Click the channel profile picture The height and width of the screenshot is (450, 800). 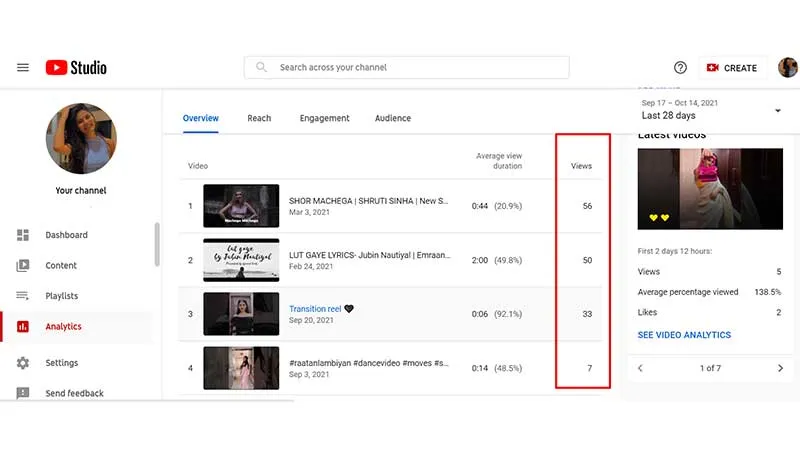(x=81, y=138)
